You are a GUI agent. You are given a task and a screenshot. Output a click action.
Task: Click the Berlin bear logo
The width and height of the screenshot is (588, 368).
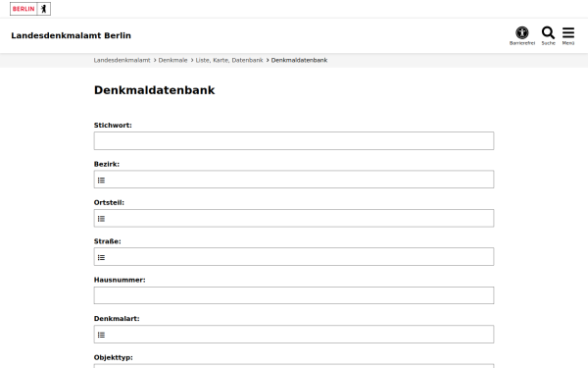(x=30, y=9)
